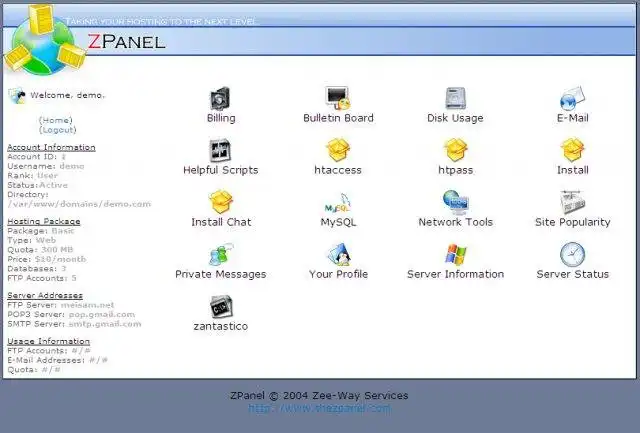Click the zantastico text label
640x433 pixels.
tap(220, 326)
